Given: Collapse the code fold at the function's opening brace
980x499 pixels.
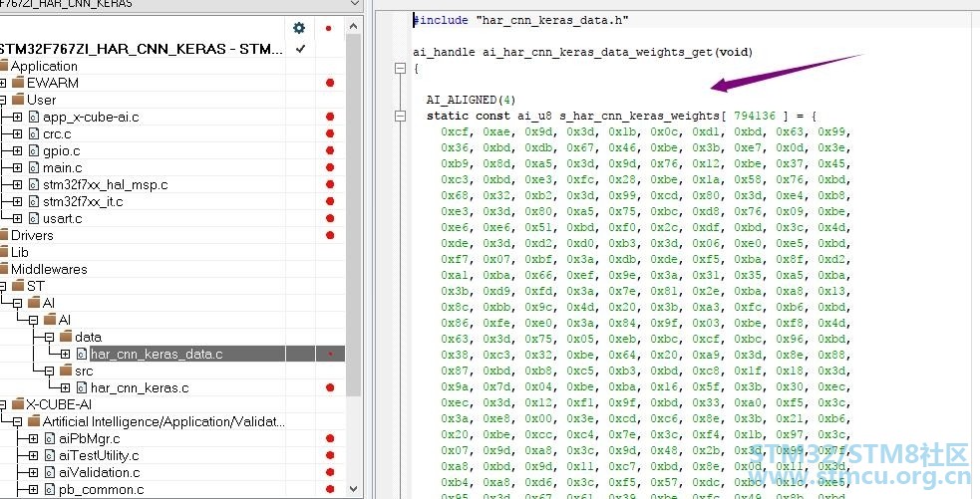Looking at the screenshot, I should click(x=401, y=69).
